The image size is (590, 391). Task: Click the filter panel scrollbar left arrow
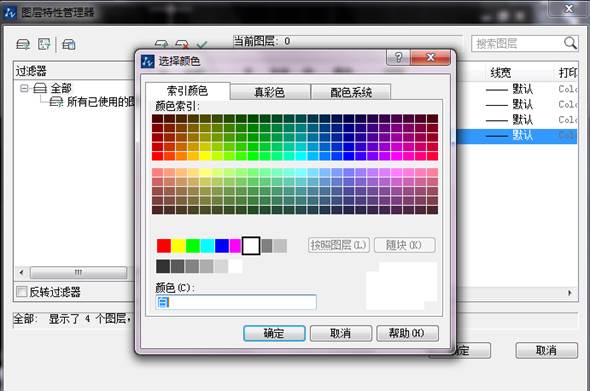pyautogui.click(x=21, y=272)
